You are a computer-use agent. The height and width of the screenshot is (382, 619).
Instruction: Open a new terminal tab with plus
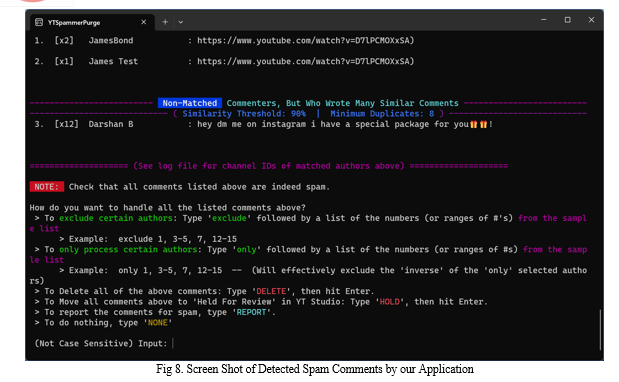[x=165, y=22]
